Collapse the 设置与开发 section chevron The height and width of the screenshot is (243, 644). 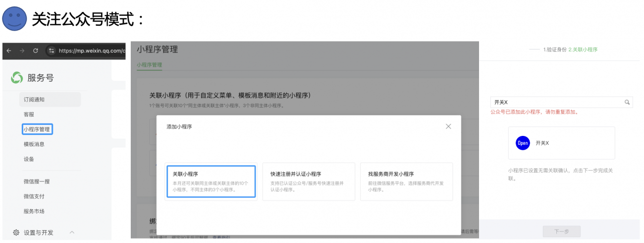coord(71,232)
